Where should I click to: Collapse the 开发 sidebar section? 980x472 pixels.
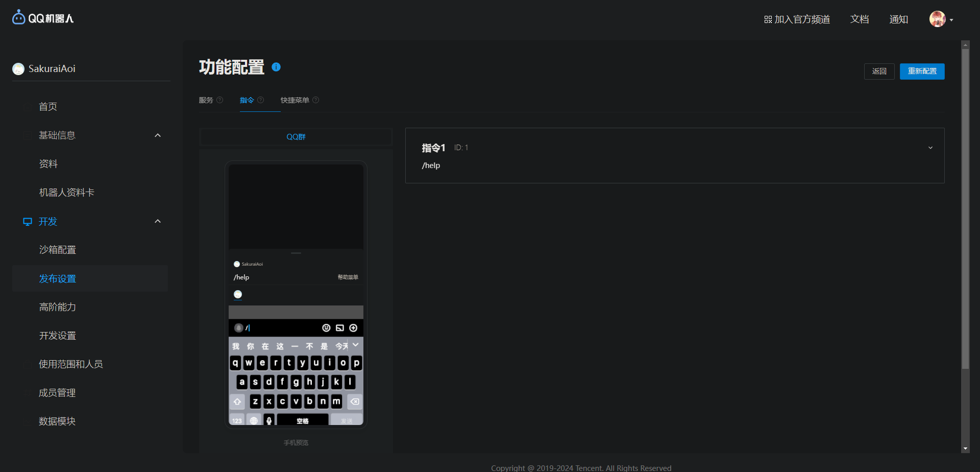[x=158, y=221]
